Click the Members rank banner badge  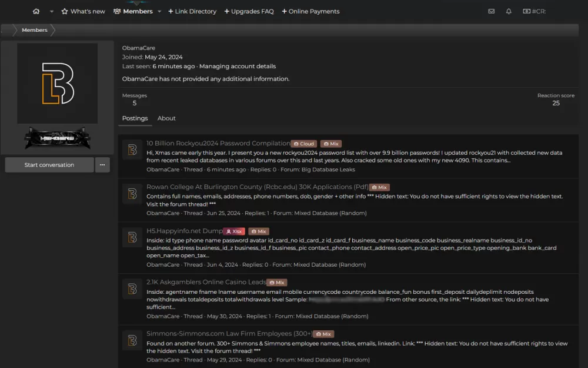click(x=58, y=138)
